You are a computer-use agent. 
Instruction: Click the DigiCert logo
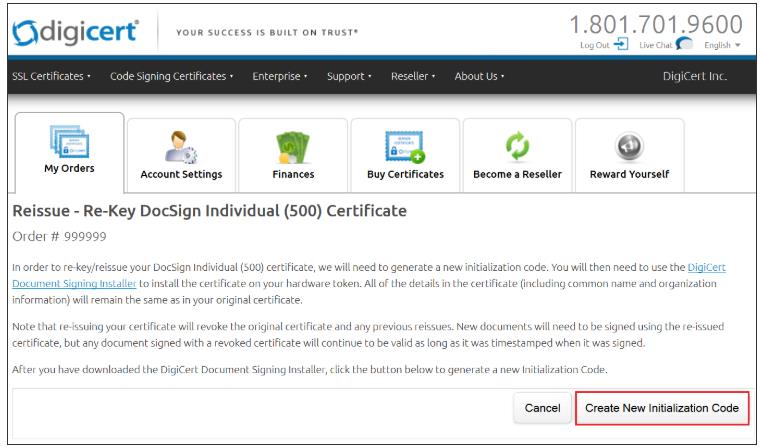(75, 33)
